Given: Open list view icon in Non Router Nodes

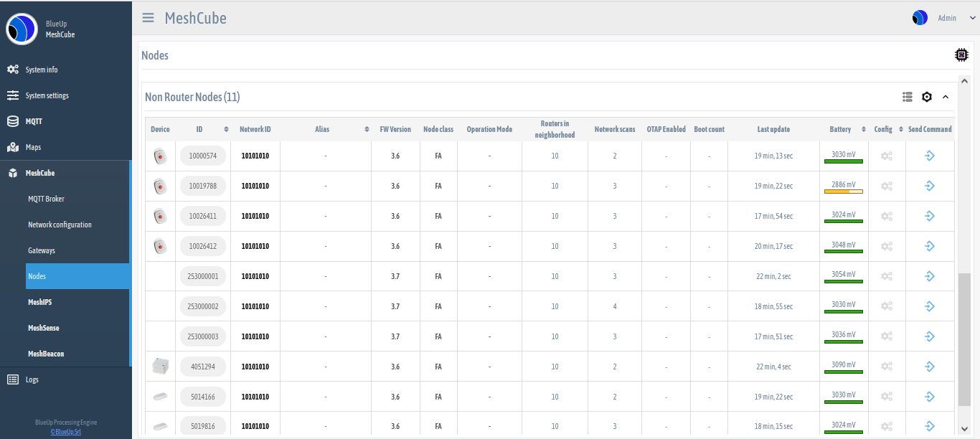Looking at the screenshot, I should coord(908,97).
